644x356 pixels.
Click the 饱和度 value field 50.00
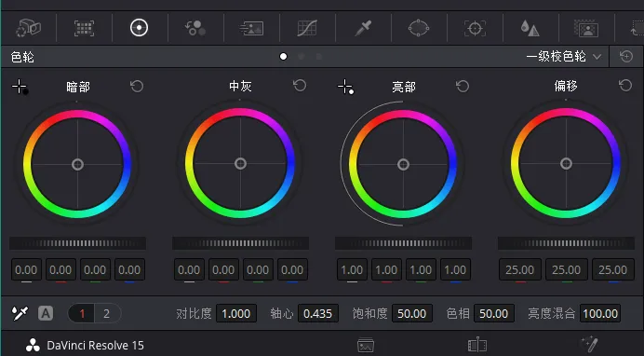(412, 314)
